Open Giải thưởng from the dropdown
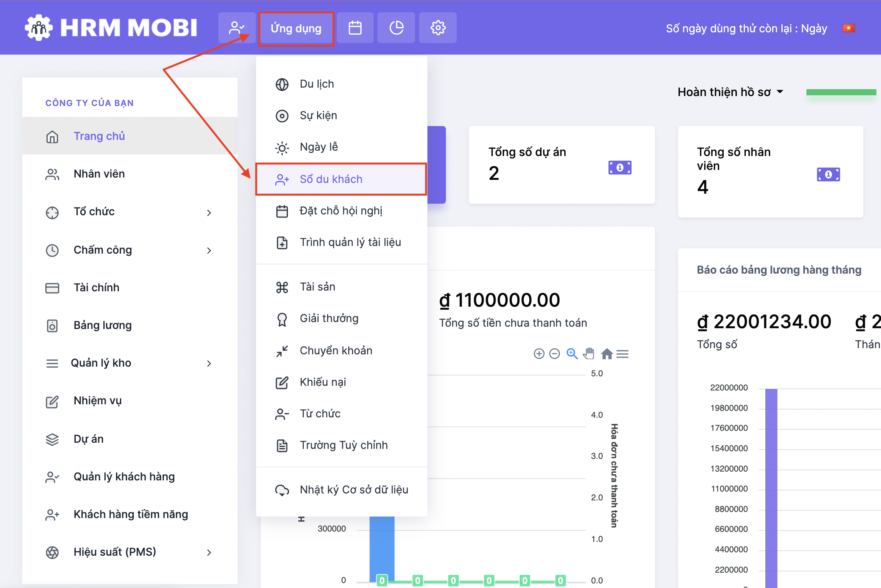881x588 pixels. click(x=341, y=318)
